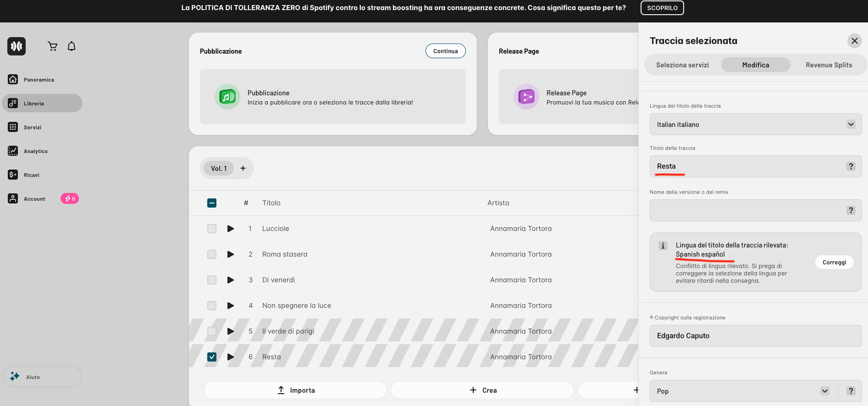Viewport: 868px width, 406px height.
Task: Play the track Lucciole
Action: [231, 229]
